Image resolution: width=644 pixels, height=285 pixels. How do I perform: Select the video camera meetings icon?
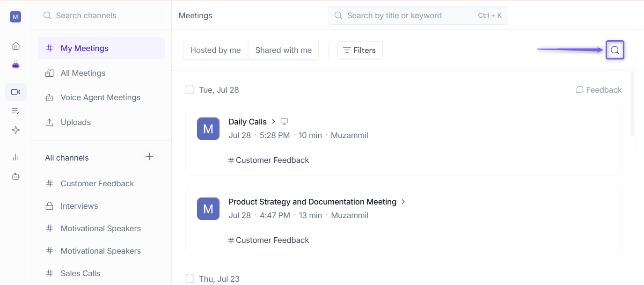pyautogui.click(x=16, y=92)
